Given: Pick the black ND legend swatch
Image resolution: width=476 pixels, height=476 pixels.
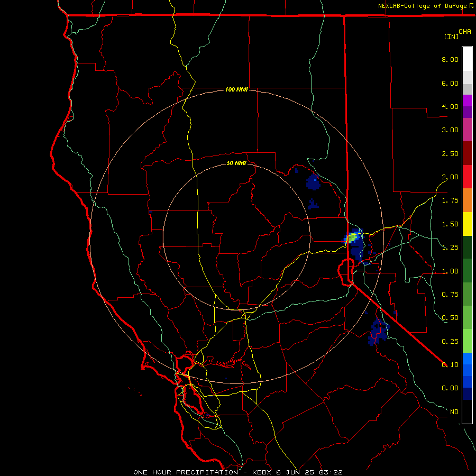Looking at the screenshot, I should [x=467, y=411].
